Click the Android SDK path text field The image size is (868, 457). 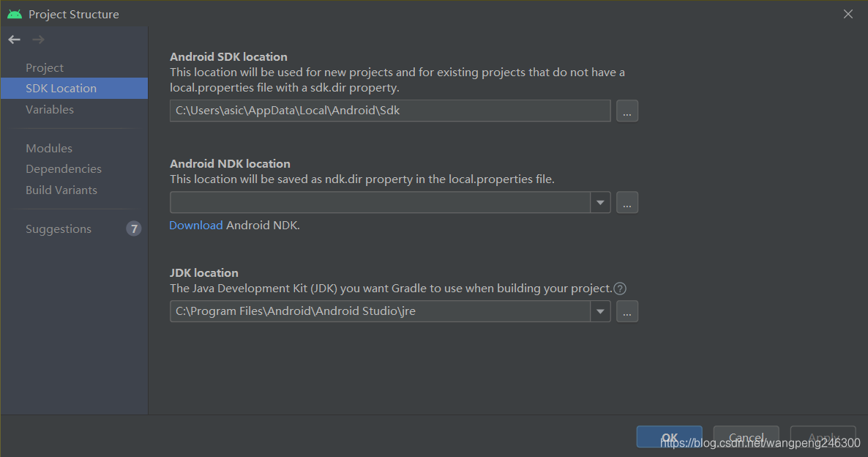click(390, 111)
